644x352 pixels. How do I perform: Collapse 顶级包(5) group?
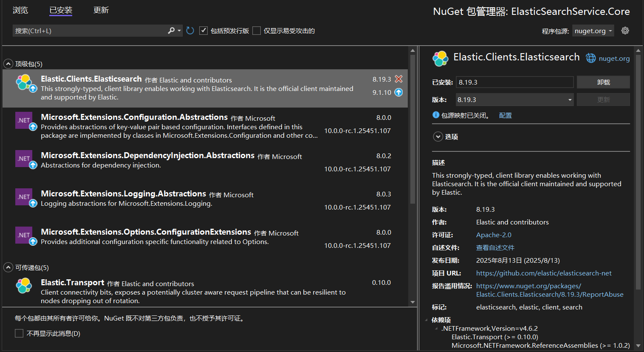pyautogui.click(x=8, y=64)
